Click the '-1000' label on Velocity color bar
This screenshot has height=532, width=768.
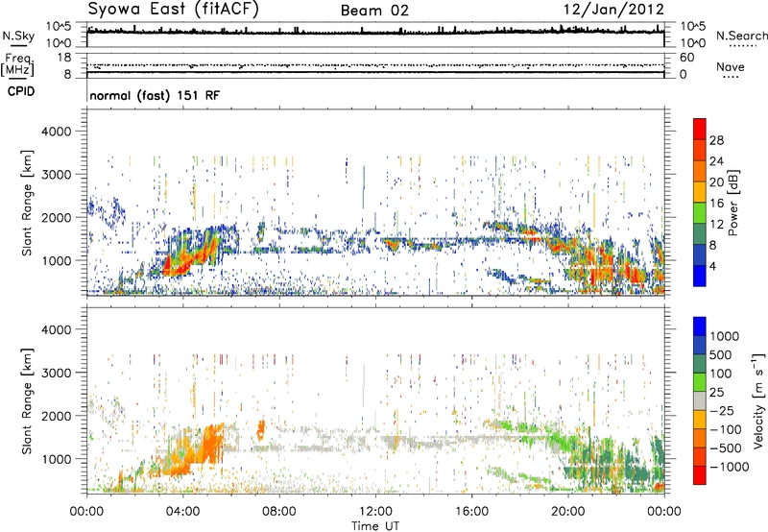tap(729, 467)
